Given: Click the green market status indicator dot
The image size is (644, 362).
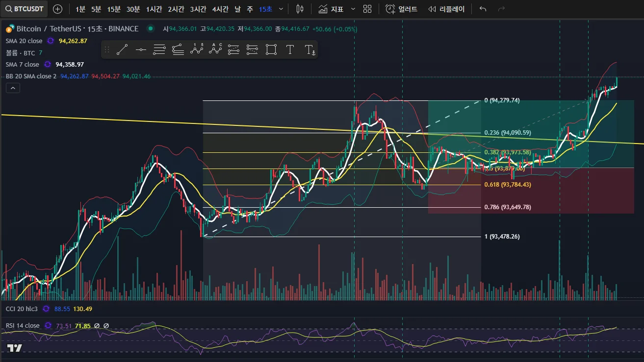Looking at the screenshot, I should (x=150, y=29).
